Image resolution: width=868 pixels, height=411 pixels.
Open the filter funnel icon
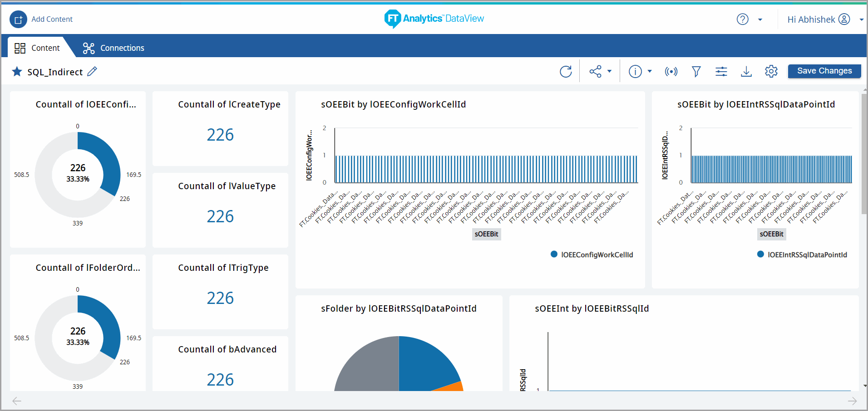click(696, 72)
